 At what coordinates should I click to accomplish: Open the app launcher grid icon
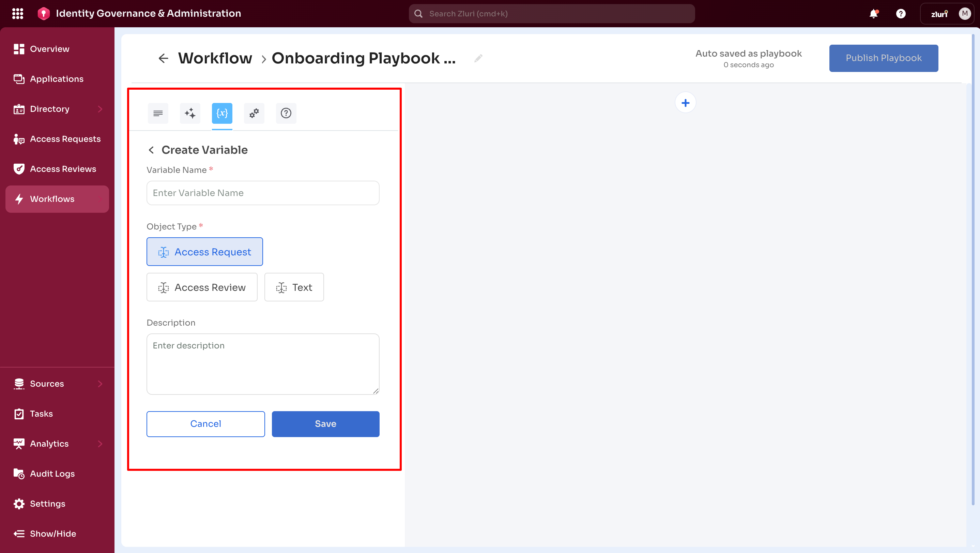point(17,14)
